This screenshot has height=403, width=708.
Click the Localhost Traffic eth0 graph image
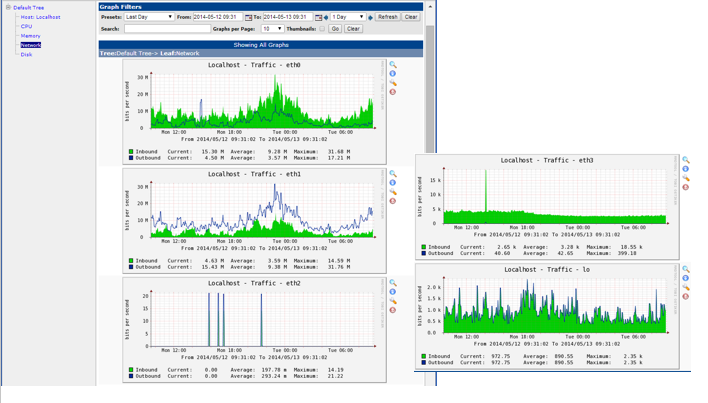point(254,112)
